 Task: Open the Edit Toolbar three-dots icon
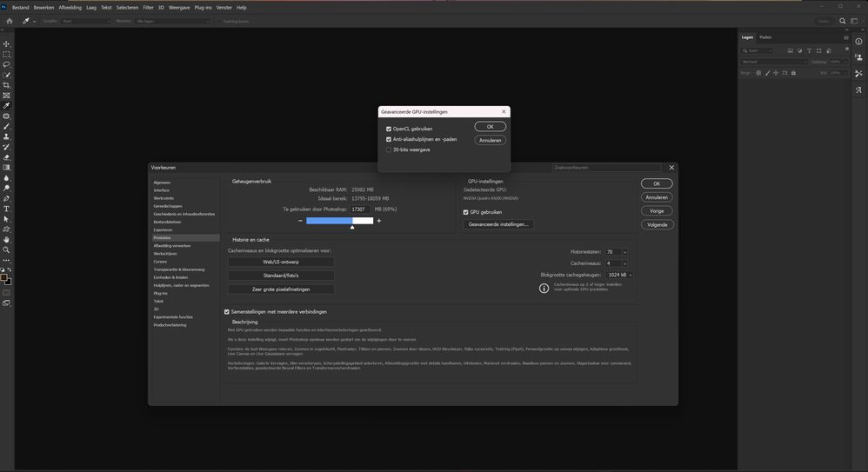pos(6,260)
